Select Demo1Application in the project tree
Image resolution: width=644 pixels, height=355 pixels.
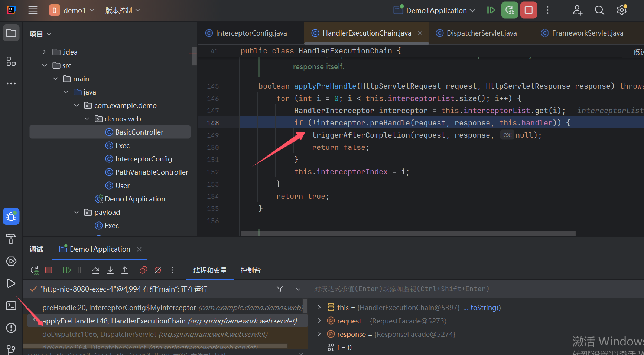(130, 199)
